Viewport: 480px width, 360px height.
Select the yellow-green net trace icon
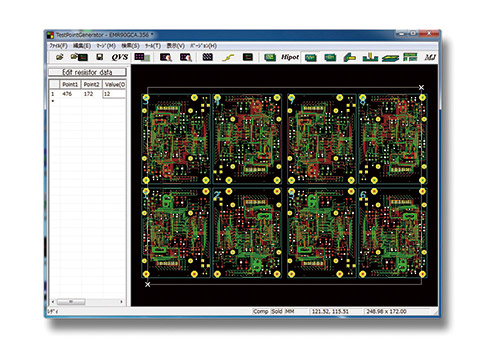click(228, 57)
